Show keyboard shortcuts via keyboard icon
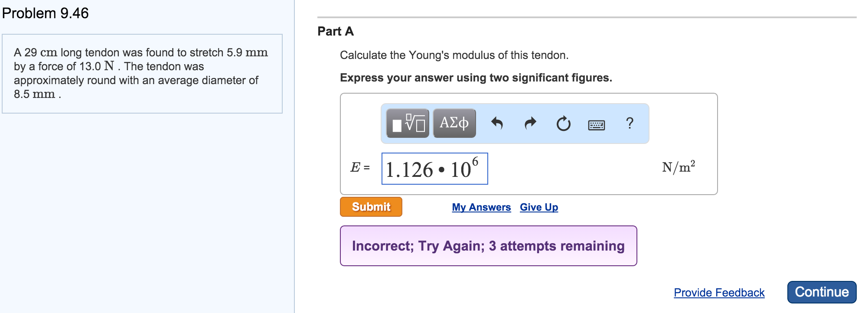The height and width of the screenshot is (313, 868). pyautogui.click(x=597, y=125)
